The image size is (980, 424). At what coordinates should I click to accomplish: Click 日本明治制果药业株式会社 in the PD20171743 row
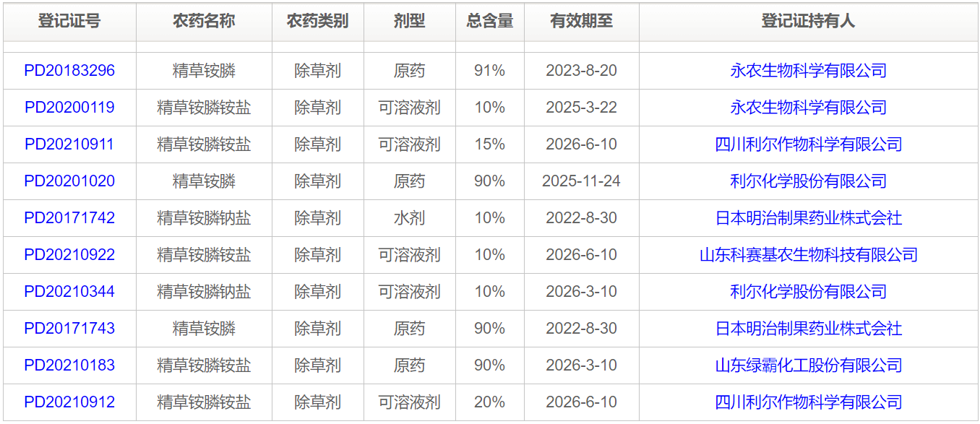809,329
